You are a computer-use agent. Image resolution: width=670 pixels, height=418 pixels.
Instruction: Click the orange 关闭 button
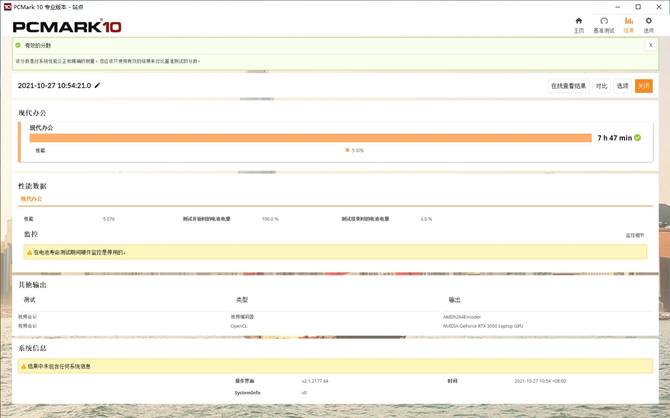pos(643,86)
